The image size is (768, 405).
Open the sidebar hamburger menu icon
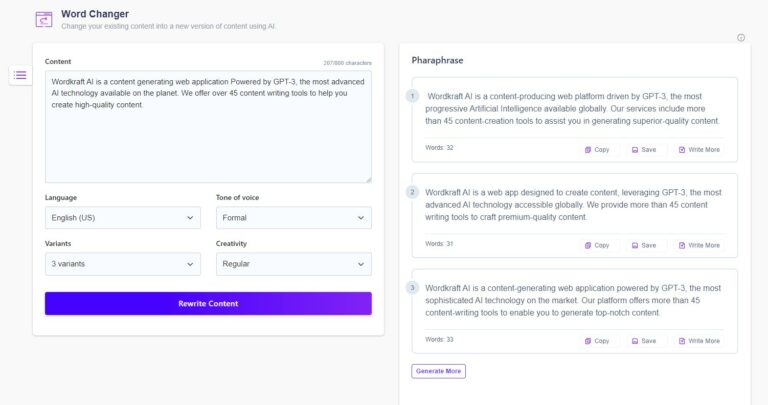click(20, 75)
